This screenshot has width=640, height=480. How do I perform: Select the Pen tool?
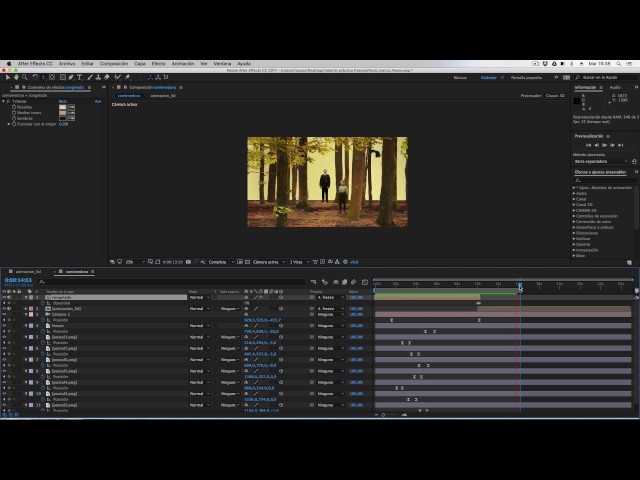(x=71, y=77)
